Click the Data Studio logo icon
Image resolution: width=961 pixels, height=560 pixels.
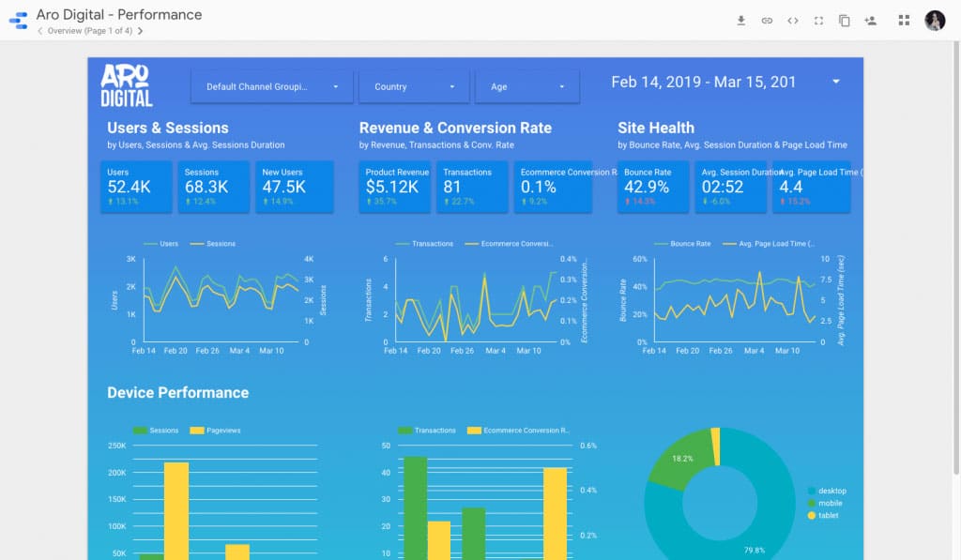[x=19, y=21]
